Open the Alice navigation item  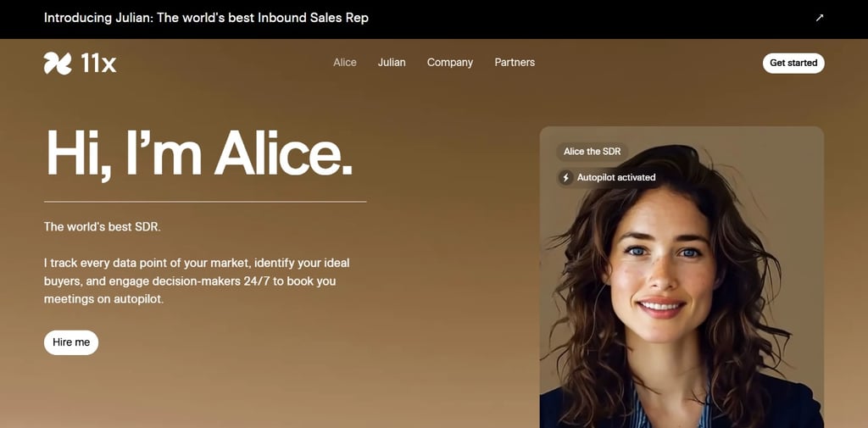click(x=345, y=63)
